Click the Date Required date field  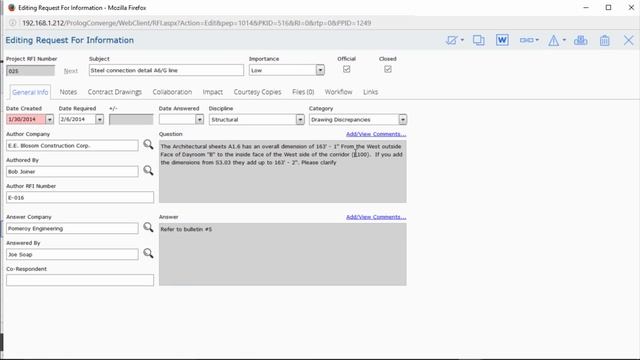coord(77,119)
